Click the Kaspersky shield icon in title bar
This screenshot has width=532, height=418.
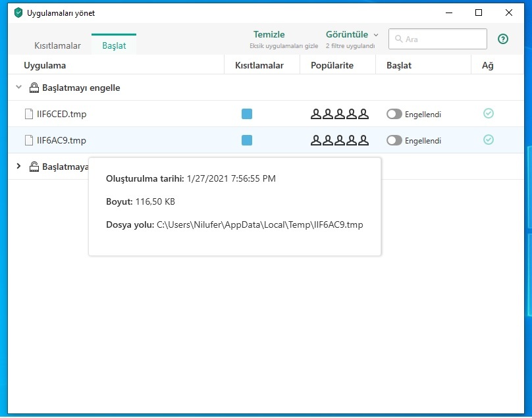(x=18, y=13)
